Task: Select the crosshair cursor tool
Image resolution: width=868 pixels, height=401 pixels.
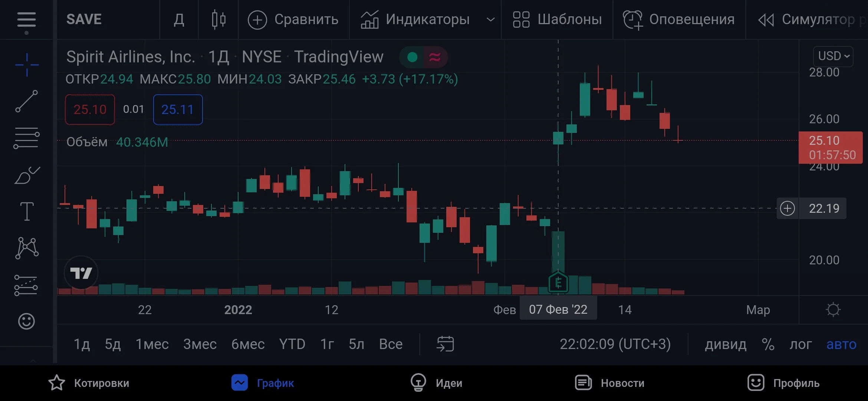Action: [x=27, y=65]
